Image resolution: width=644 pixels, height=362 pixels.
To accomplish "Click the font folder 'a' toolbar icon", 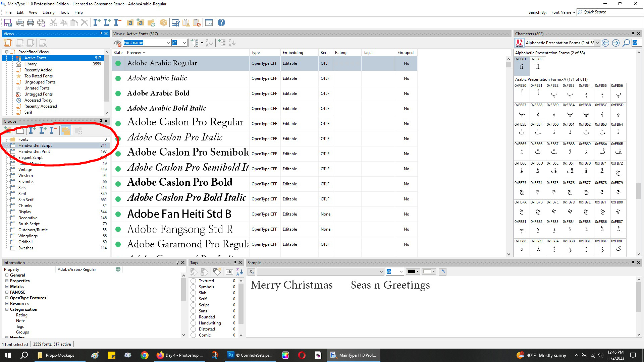I will point(130,23).
